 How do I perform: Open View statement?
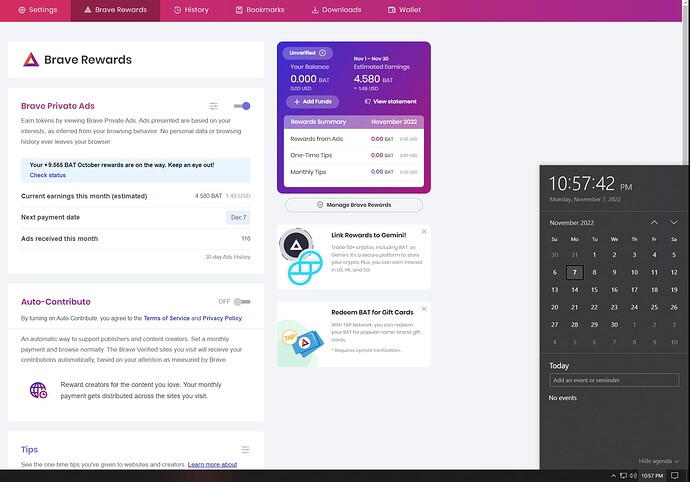point(390,102)
